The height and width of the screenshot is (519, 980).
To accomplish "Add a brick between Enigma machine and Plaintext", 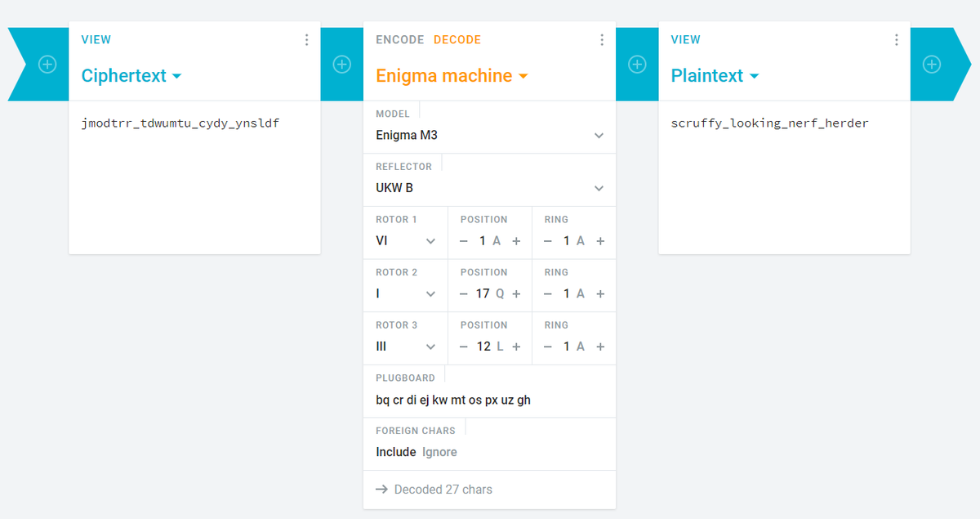I will [638, 63].
